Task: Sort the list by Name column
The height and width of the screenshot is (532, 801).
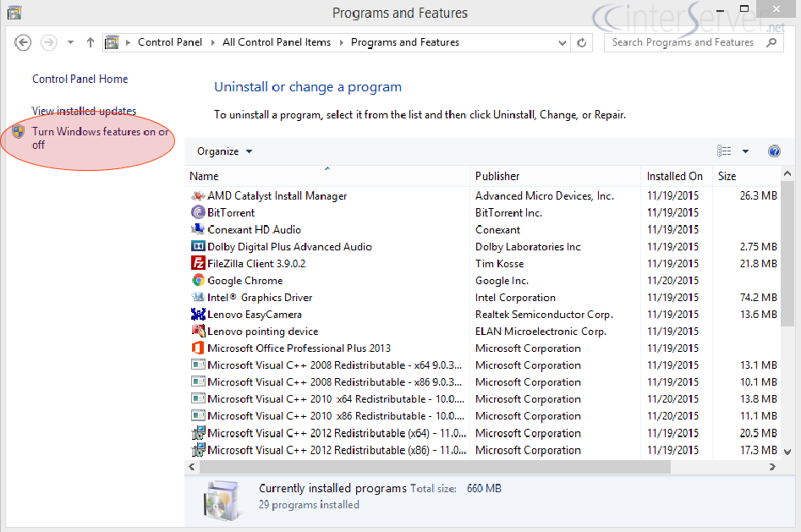Action: pos(327,176)
